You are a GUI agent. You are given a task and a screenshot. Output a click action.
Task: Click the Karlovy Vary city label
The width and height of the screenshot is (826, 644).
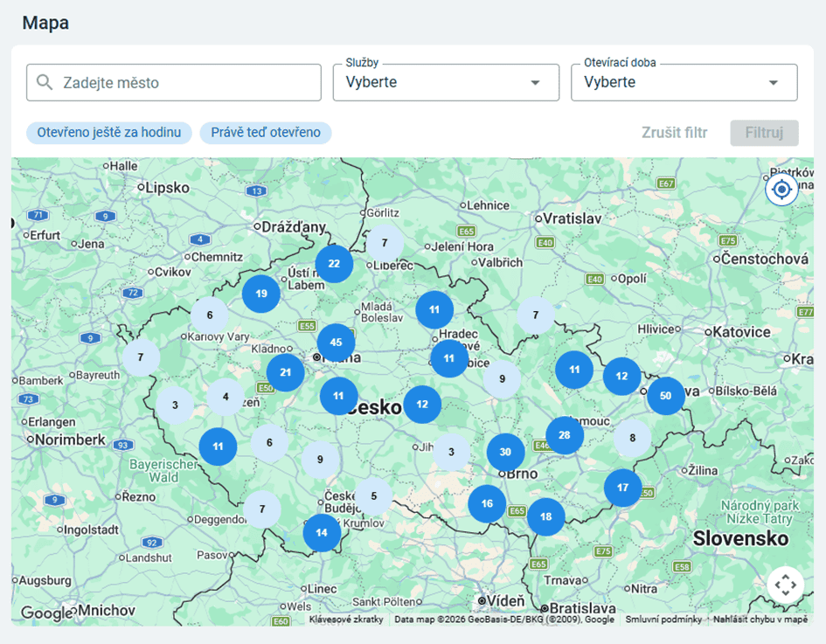(219, 336)
